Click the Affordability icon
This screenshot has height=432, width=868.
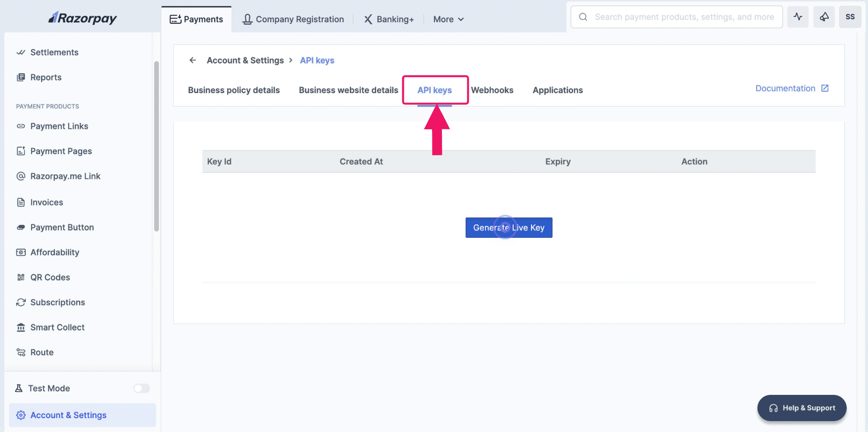coord(21,253)
